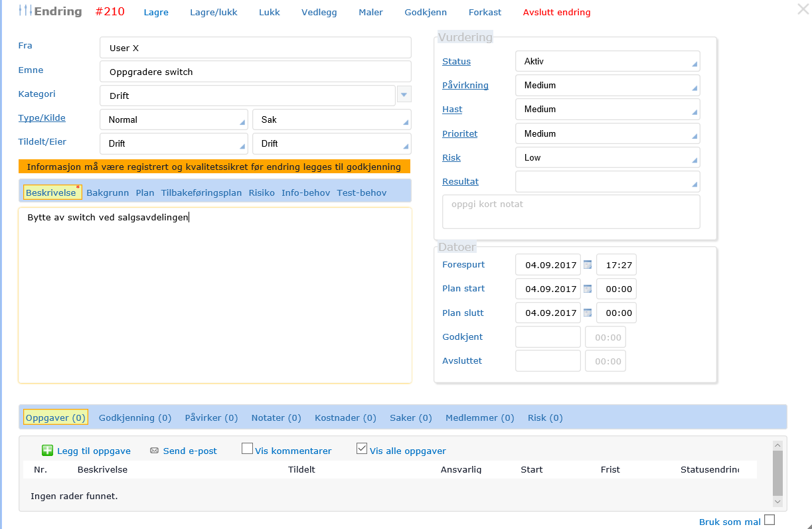This screenshot has height=529, width=812.
Task: Enable Bruk som mal checkbox
Action: (x=770, y=520)
